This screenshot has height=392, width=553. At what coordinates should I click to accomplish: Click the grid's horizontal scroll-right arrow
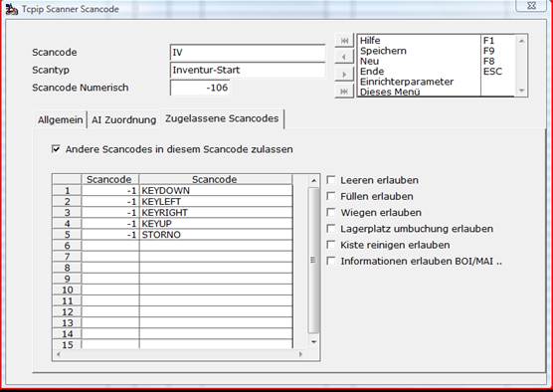coord(300,354)
